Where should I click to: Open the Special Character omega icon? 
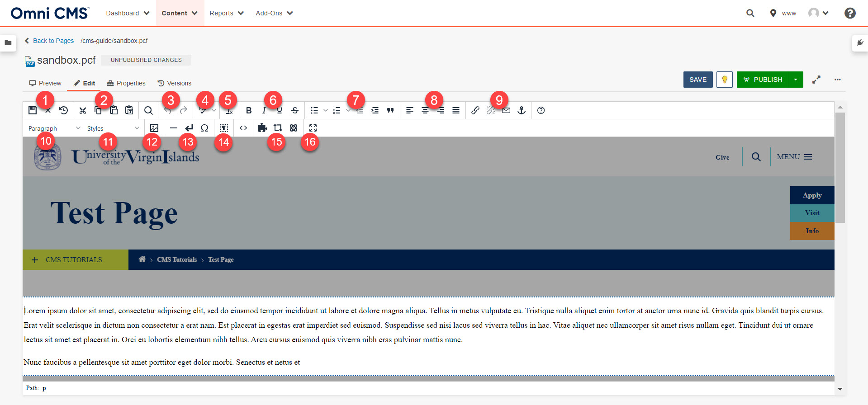pos(204,128)
